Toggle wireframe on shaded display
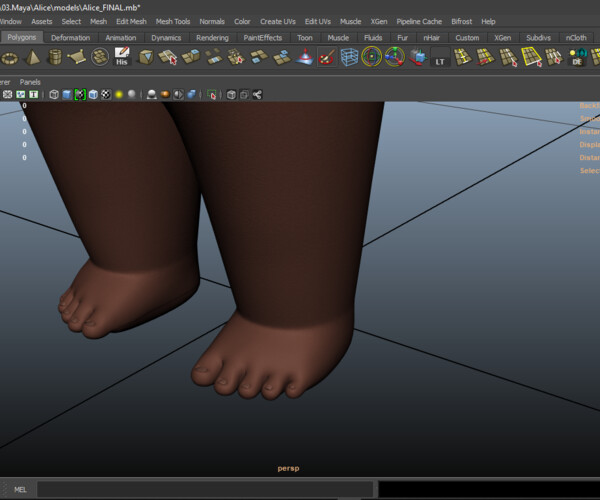Image resolution: width=600 pixels, height=500 pixels. click(93, 94)
